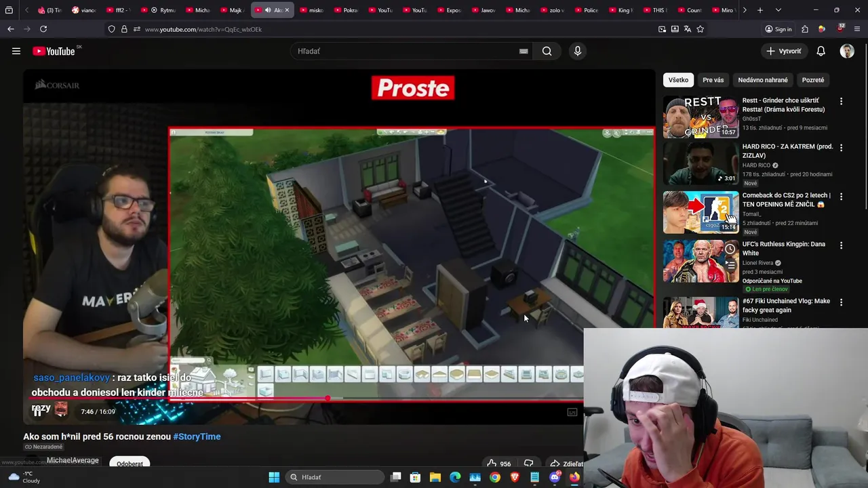The image size is (868, 488).
Task: Open Discord from the taskbar
Action: point(555,477)
